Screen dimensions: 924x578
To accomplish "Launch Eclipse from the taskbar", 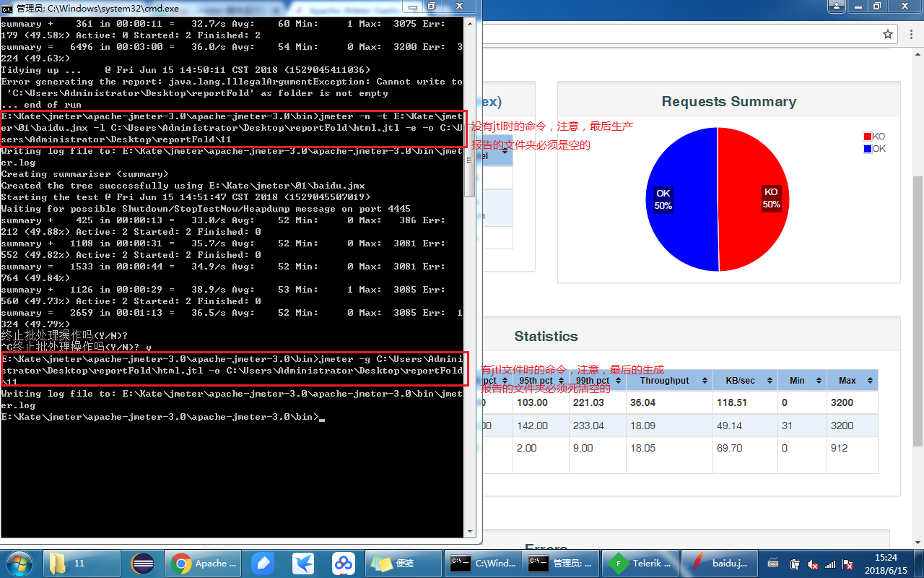I will (x=143, y=563).
